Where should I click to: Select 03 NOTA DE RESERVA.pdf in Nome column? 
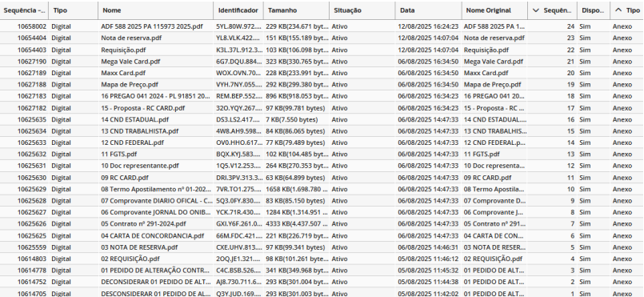tap(139, 247)
